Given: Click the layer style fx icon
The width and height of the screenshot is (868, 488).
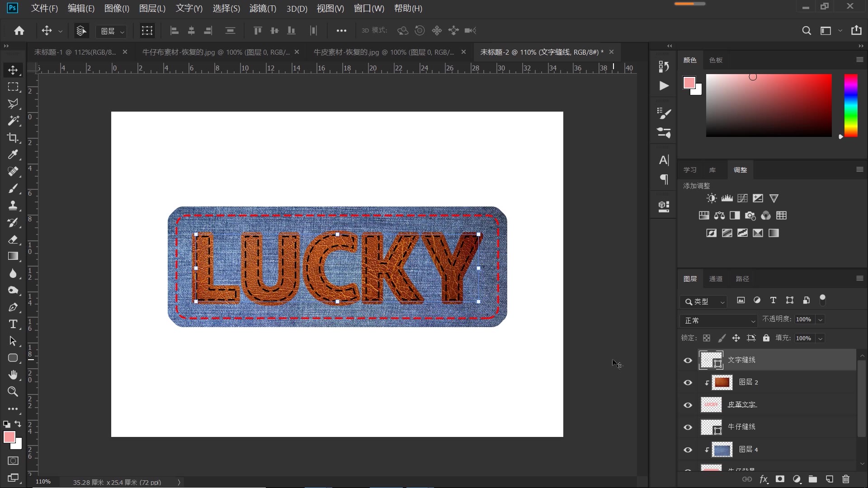Looking at the screenshot, I should coord(764,479).
